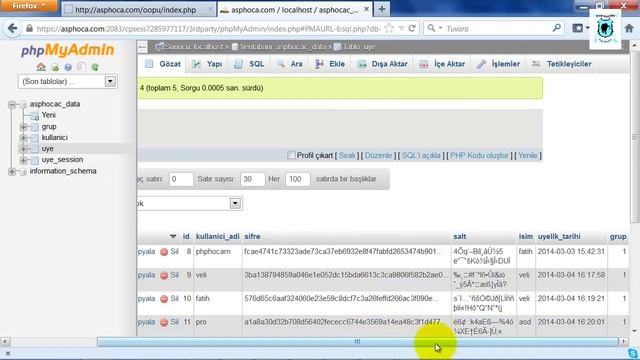Image resolution: width=640 pixels, height=360 pixels.
Task: Click the bookmarks toolbar icon near home
Action: [578, 28]
